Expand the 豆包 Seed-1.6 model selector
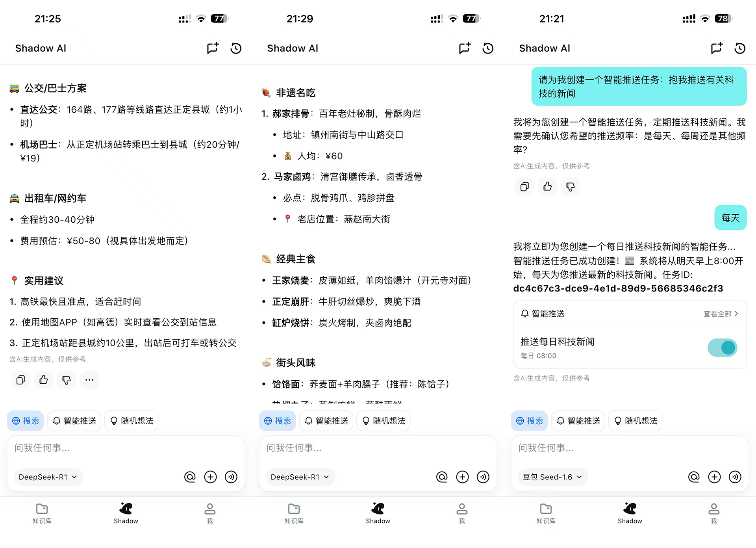This screenshot has width=756, height=548. pos(552,477)
